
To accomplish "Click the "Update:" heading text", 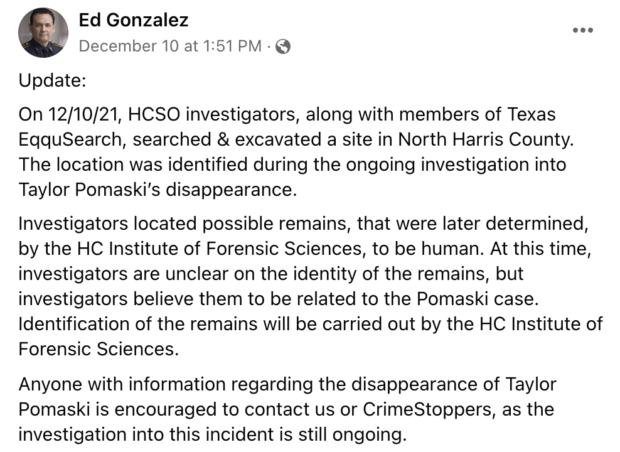I will tap(52, 81).
